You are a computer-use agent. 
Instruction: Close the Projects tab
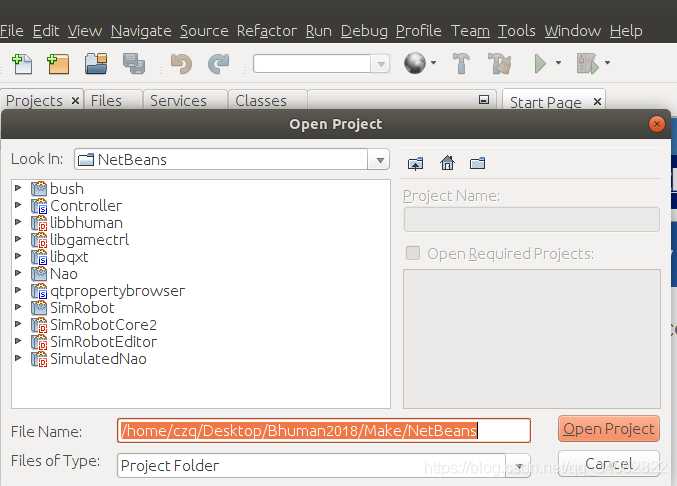[75, 101]
